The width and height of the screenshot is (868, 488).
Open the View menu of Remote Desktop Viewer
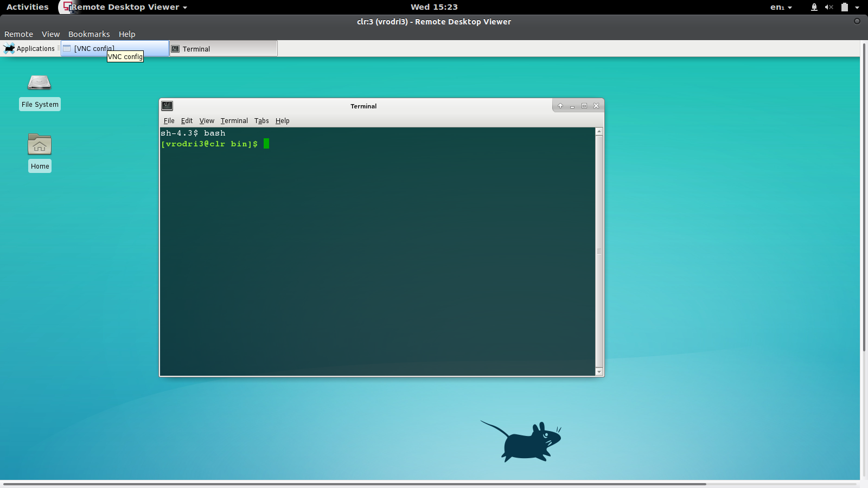pyautogui.click(x=50, y=34)
